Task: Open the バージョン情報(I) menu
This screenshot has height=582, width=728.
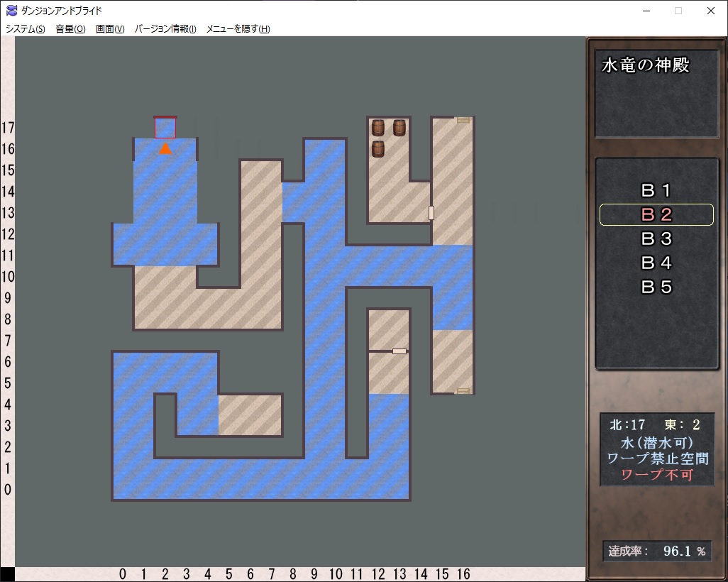Action: (x=165, y=29)
